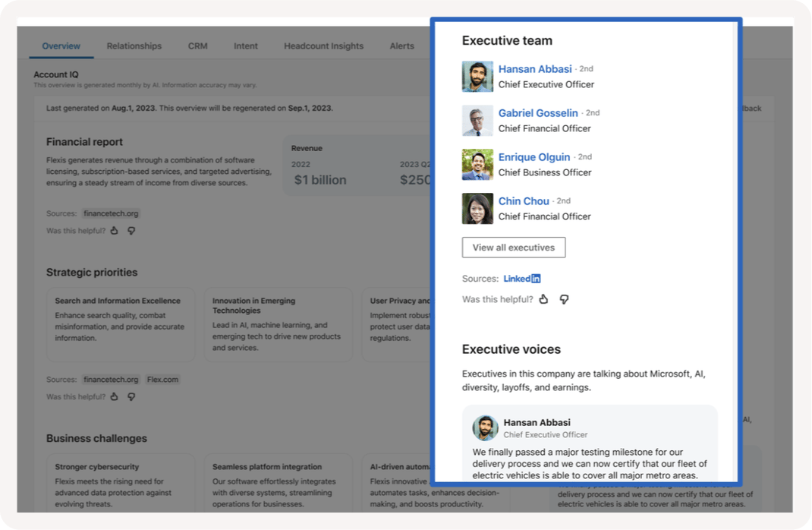This screenshot has height=530, width=812.
Task: Go to the Headcount Insights tab
Action: click(x=323, y=46)
